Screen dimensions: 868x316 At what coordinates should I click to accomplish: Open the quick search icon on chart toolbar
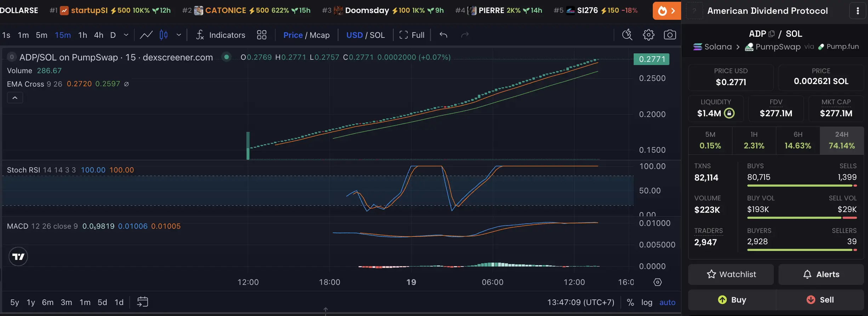click(627, 35)
